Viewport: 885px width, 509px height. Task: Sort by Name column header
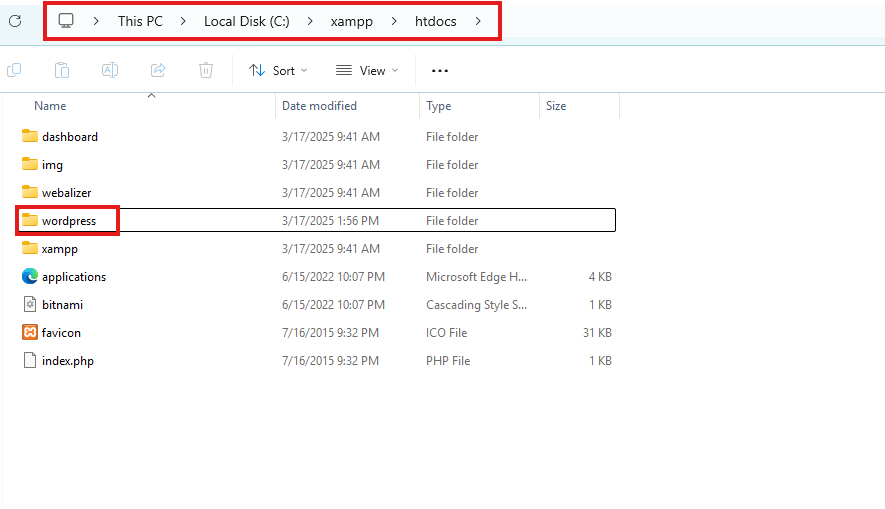(50, 106)
